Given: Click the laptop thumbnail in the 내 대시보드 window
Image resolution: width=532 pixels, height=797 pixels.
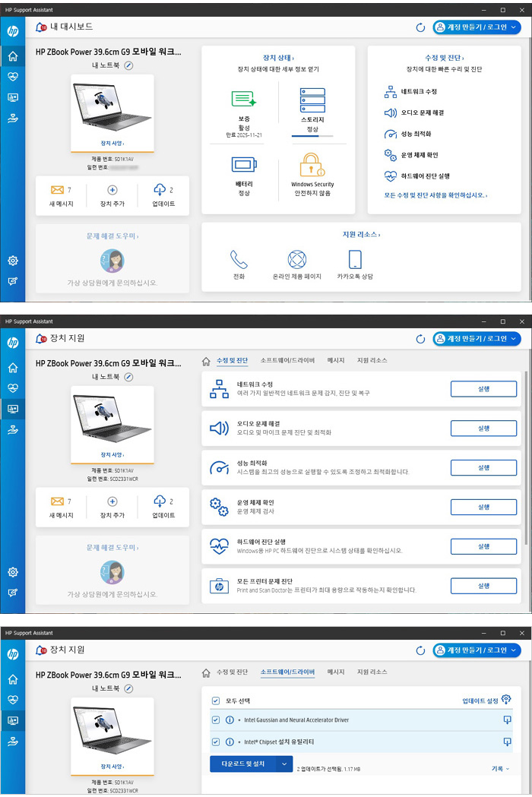Looking at the screenshot, I should coord(112,106).
